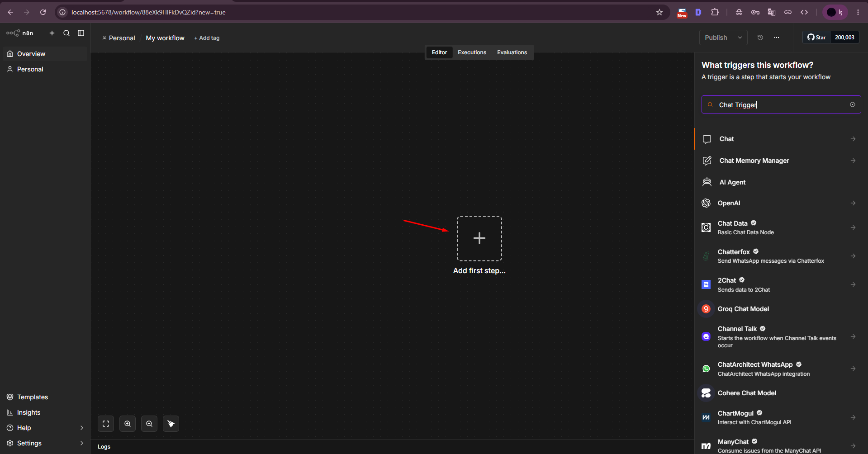868x454 pixels.
Task: Click the Publish button
Action: pos(716,38)
